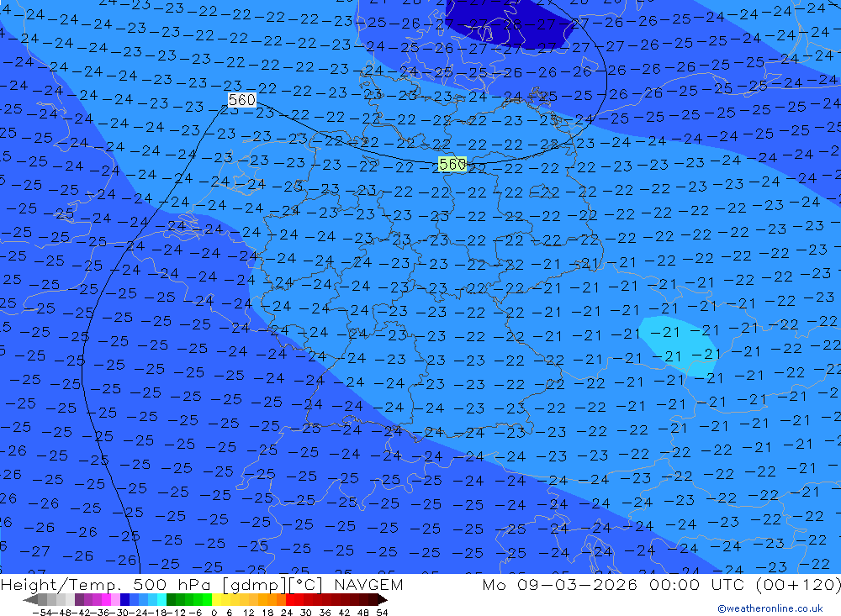Select the bright red swatch above 24
This screenshot has height=616, width=841.
coord(291,599)
